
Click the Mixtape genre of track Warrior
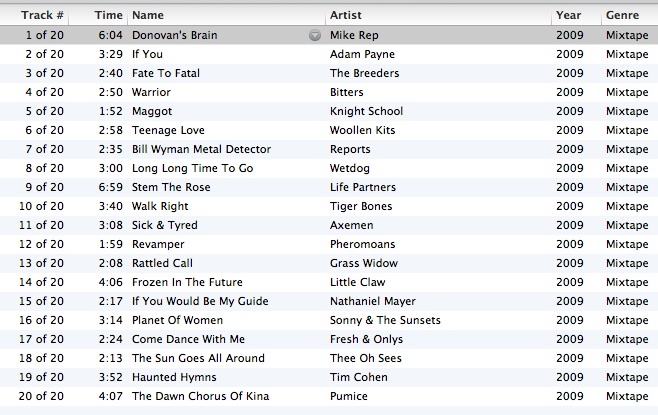point(627,92)
